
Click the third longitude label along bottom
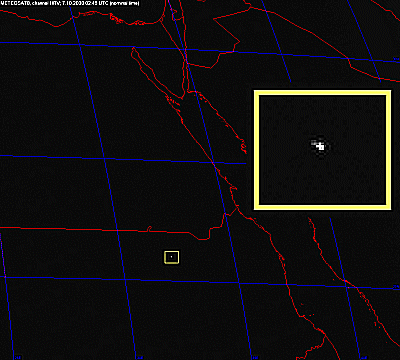[x=255, y=357]
